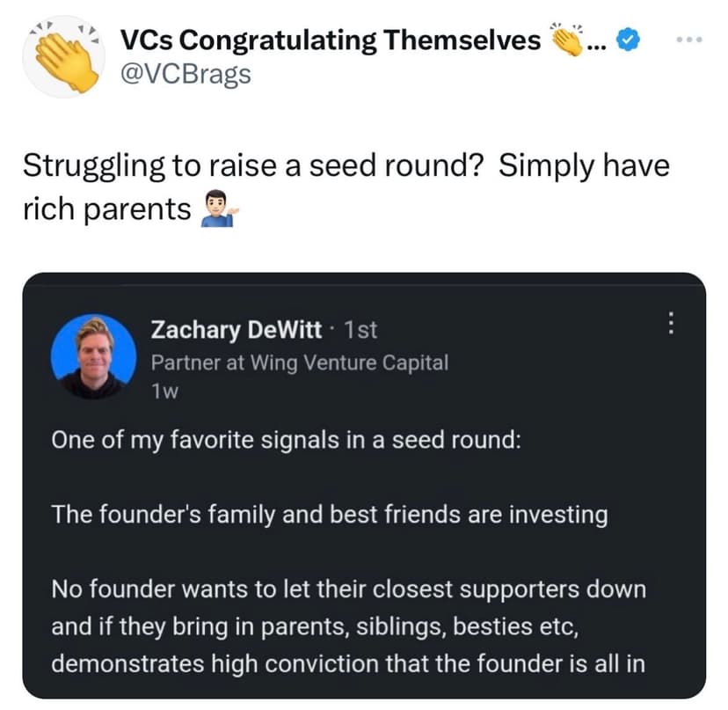
Task: Click the 1w post timestamp
Action: pyautogui.click(x=165, y=392)
